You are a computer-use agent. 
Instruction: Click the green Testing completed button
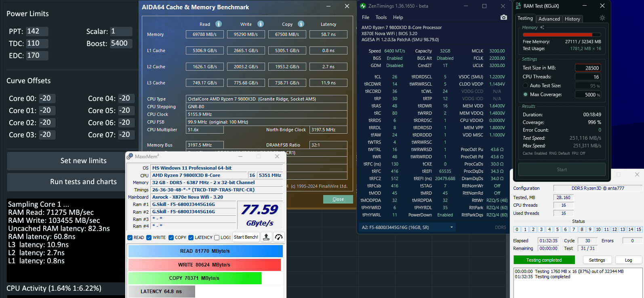[544, 260]
